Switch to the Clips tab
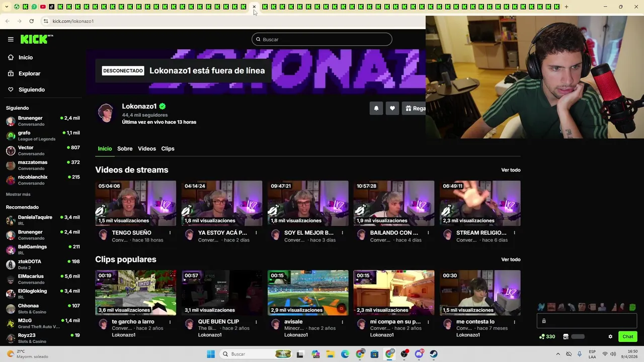The image size is (644, 362). (168, 149)
